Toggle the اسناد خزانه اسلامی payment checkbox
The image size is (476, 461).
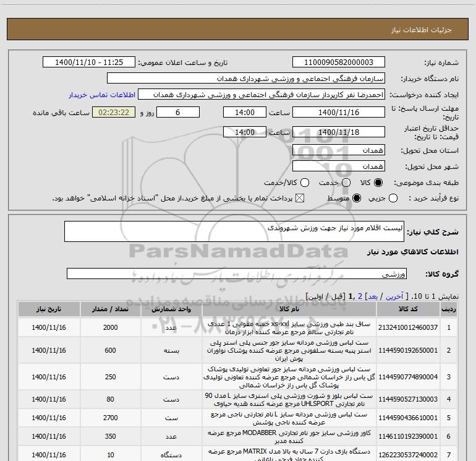coord(300,198)
